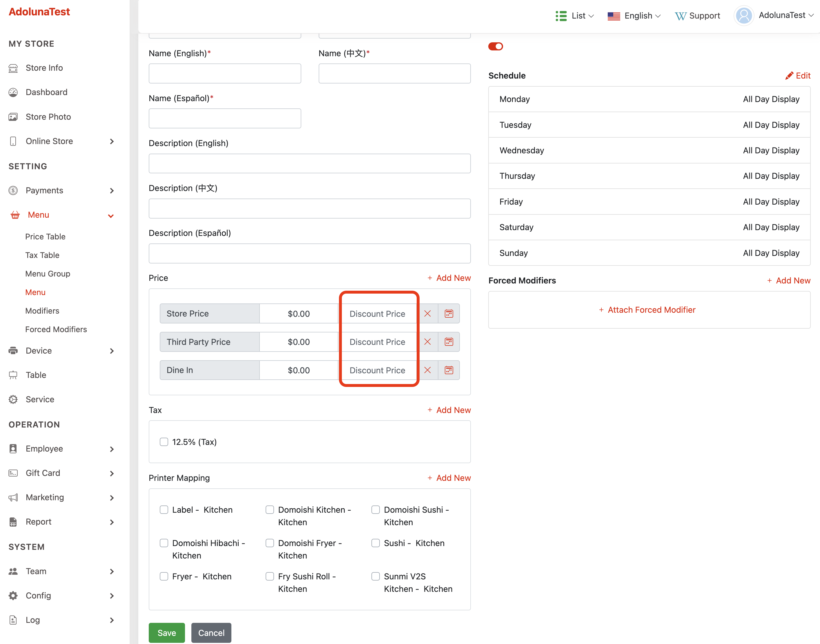Delete the Dine In price row
Image resolution: width=820 pixels, height=644 pixels.
427,370
